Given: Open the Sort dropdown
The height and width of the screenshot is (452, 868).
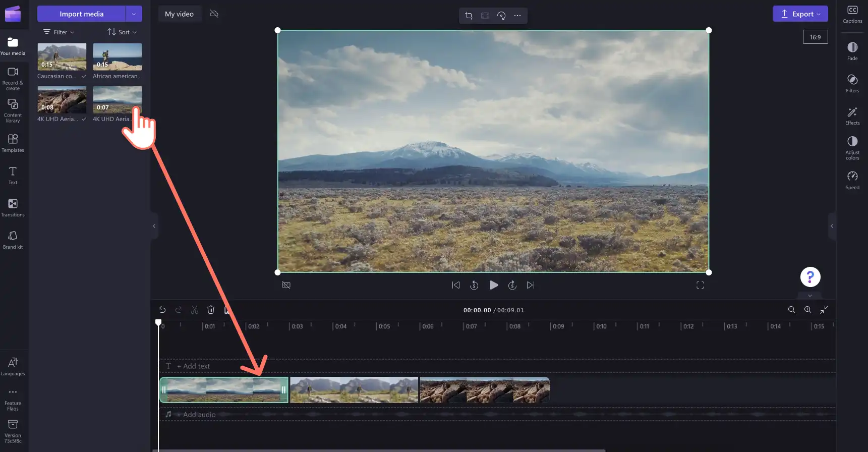Looking at the screenshot, I should [122, 32].
